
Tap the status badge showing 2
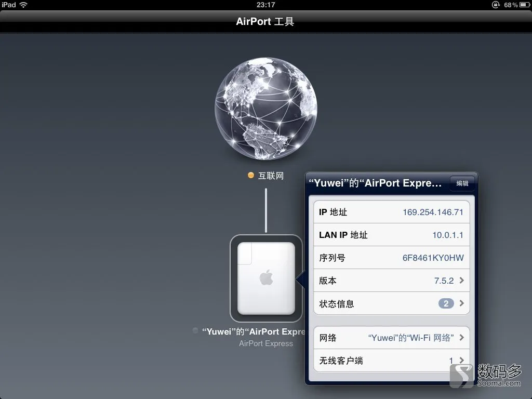pos(446,303)
